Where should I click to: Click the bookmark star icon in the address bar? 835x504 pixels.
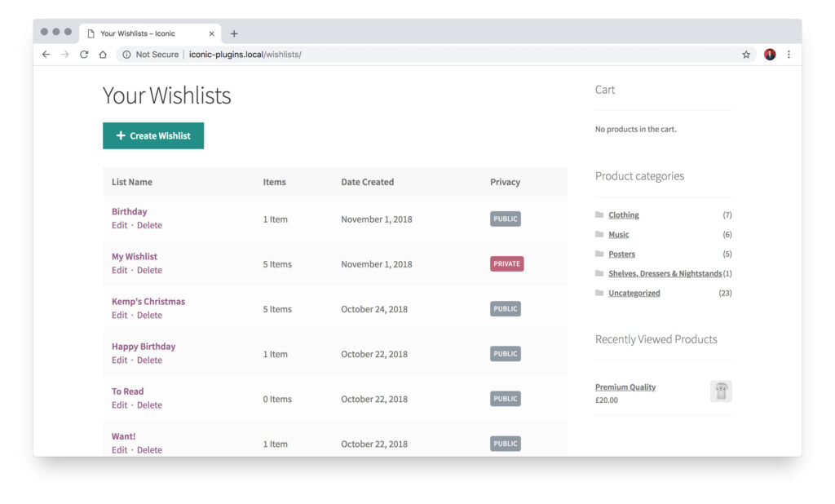745,54
